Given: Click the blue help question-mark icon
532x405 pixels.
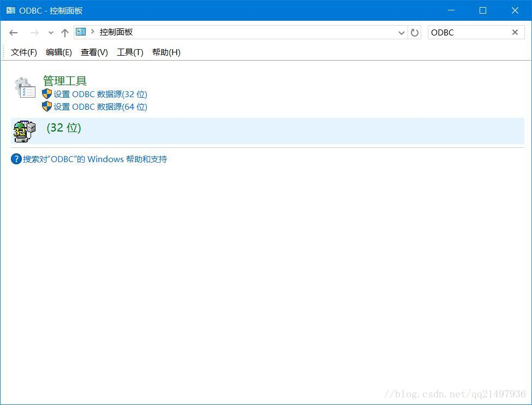Looking at the screenshot, I should pyautogui.click(x=16, y=159).
